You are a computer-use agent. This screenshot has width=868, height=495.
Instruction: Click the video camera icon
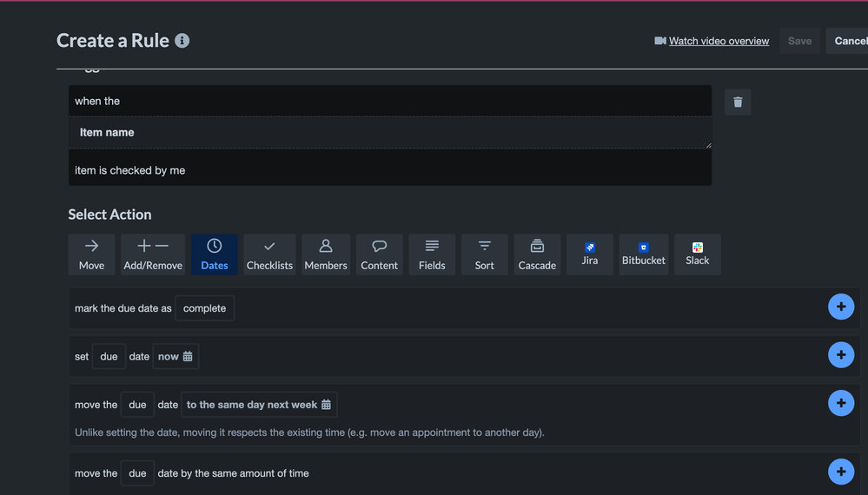click(659, 41)
